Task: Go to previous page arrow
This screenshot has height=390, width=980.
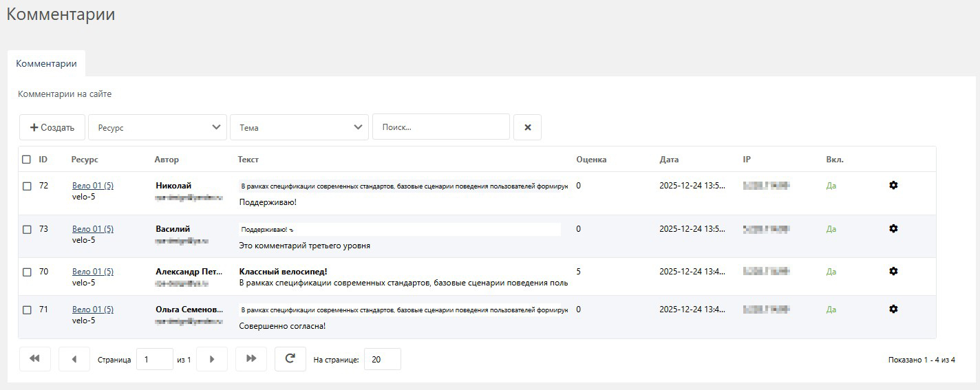Action: click(74, 359)
